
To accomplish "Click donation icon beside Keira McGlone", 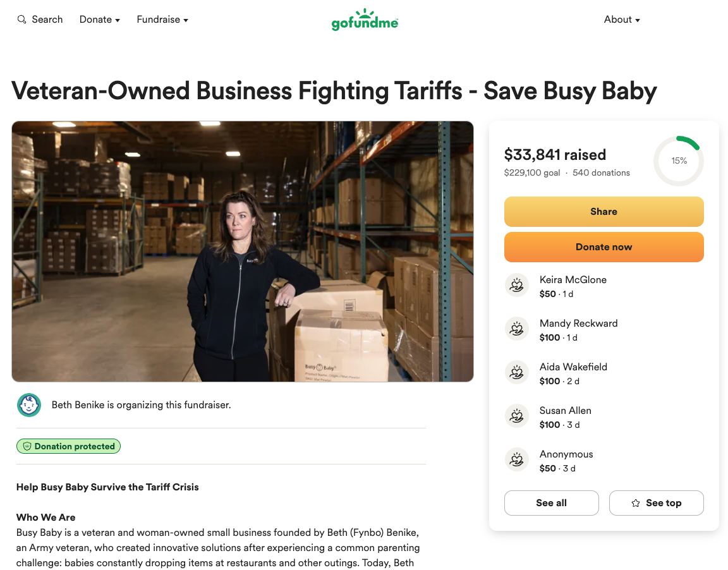I will 517,286.
